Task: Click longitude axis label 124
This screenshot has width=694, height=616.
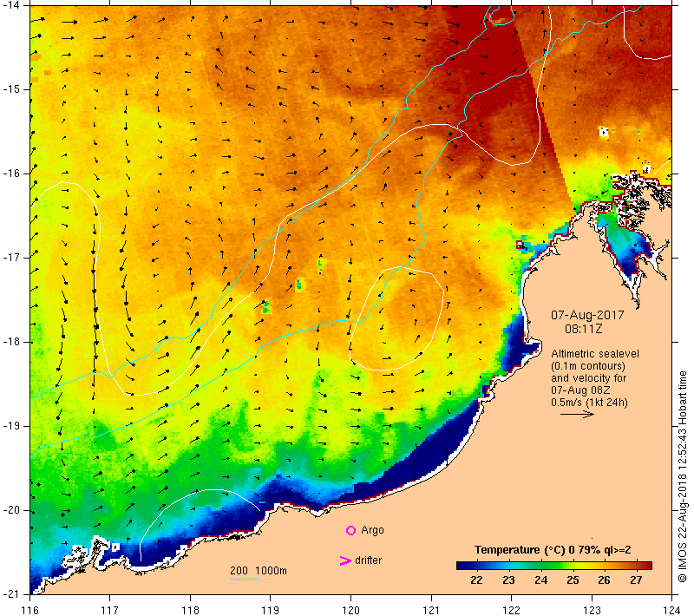Action: pos(671,610)
